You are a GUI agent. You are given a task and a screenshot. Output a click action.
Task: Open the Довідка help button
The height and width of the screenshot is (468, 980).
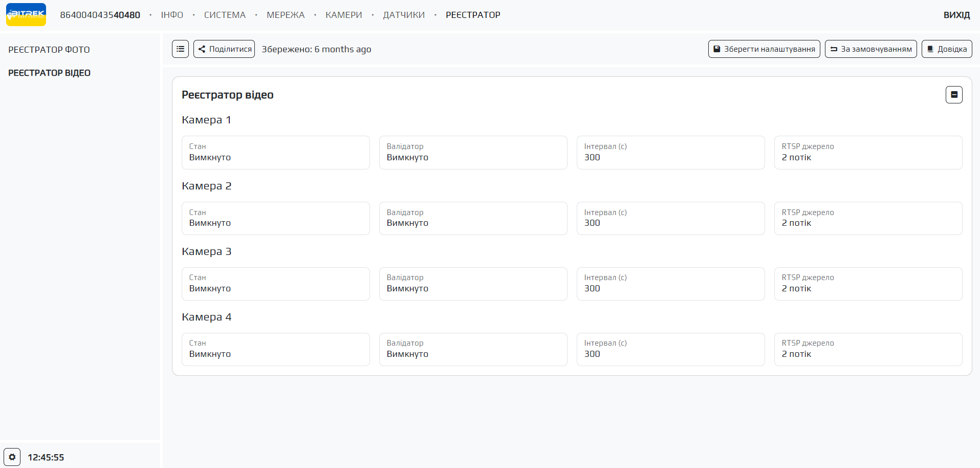pos(947,49)
